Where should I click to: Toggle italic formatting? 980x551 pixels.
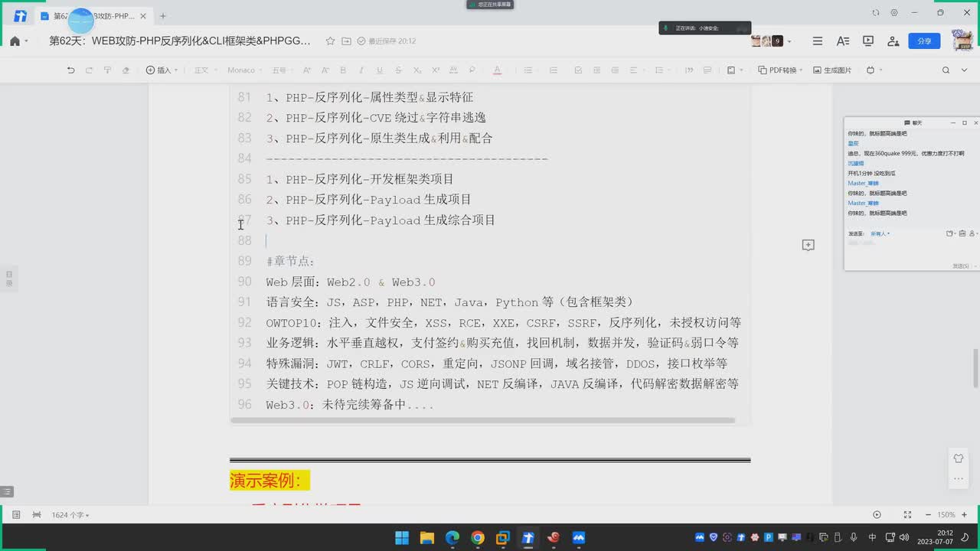tap(361, 70)
